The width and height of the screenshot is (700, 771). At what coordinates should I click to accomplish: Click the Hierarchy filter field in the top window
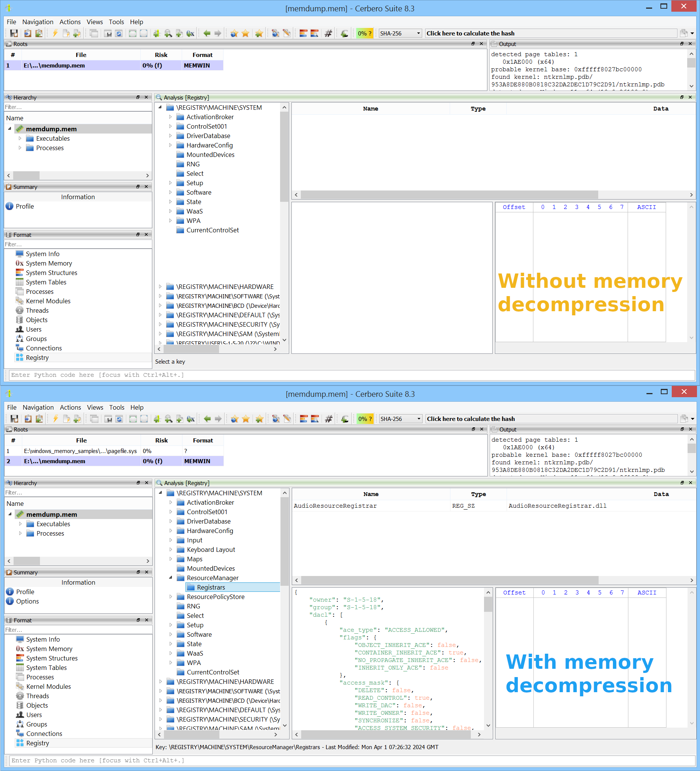(x=78, y=107)
